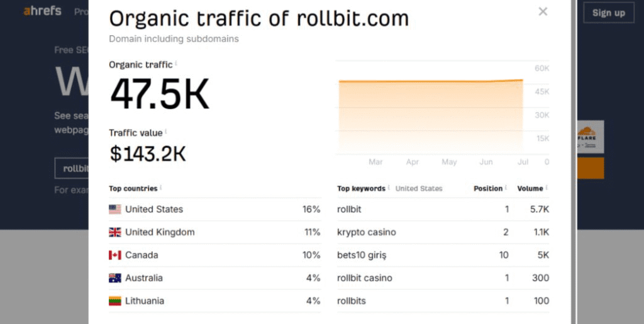Click the rollbit search input field
This screenshot has width=644, height=324.
pyautogui.click(x=72, y=169)
